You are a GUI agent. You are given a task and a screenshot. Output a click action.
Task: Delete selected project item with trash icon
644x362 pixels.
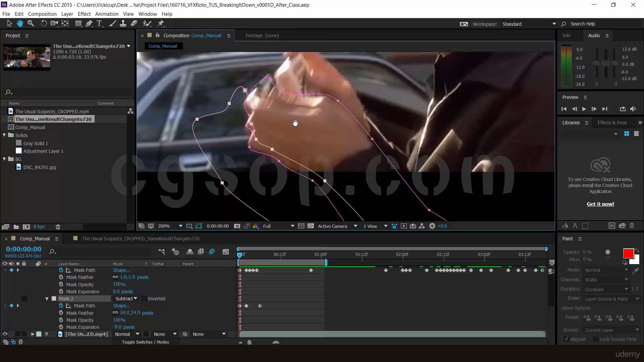[x=58, y=227]
